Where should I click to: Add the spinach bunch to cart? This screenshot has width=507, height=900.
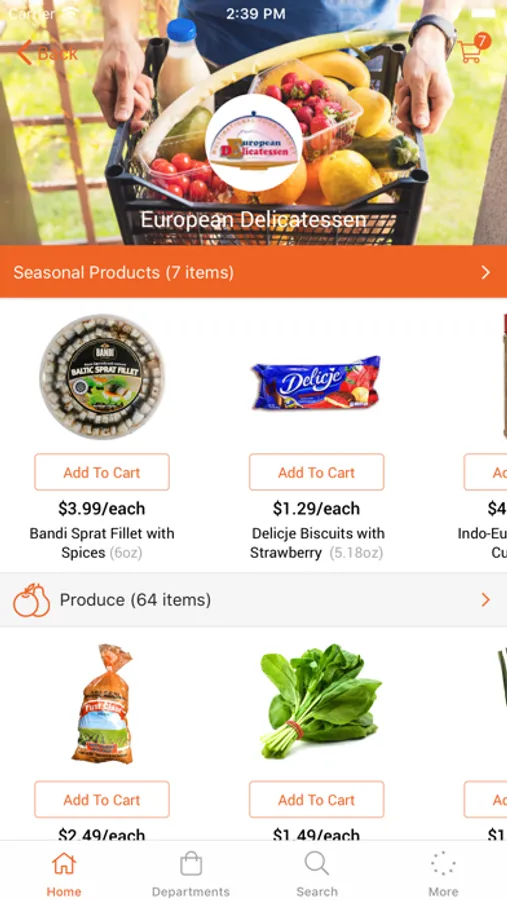click(x=316, y=800)
